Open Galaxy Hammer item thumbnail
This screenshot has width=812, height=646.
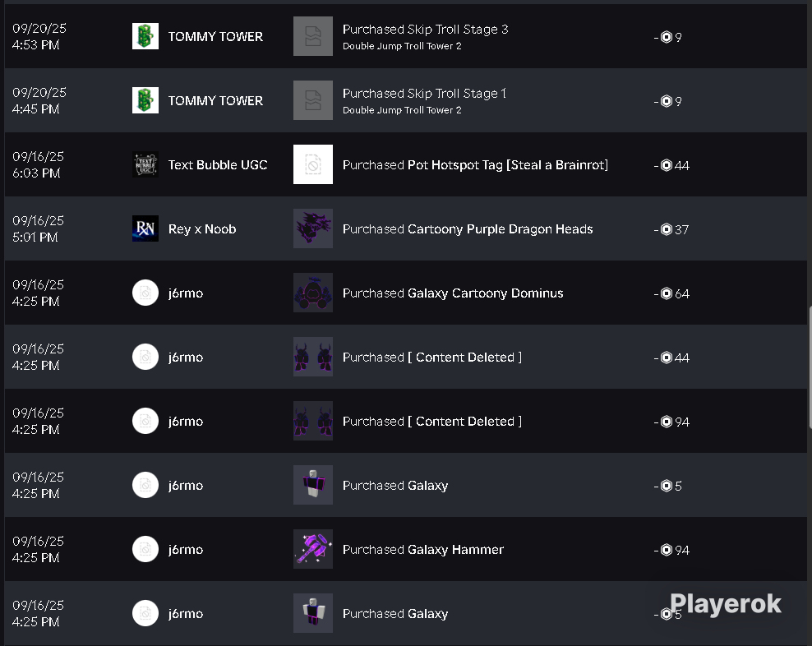pos(313,549)
